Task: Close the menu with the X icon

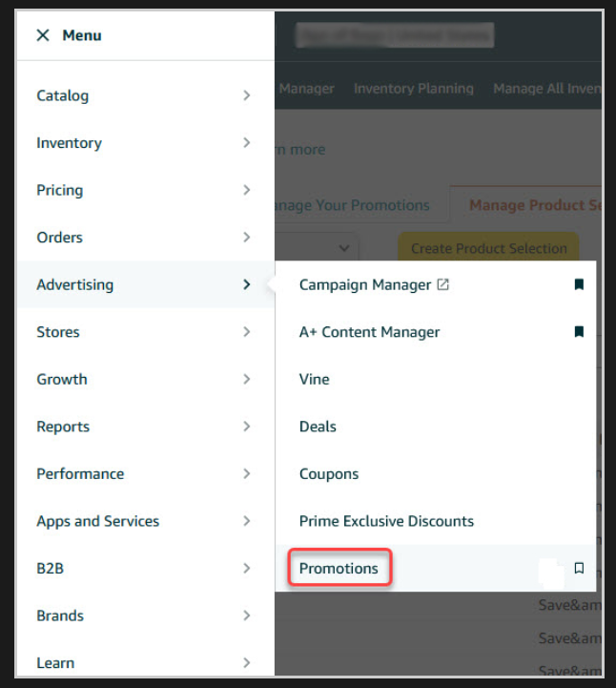Action: tap(43, 35)
